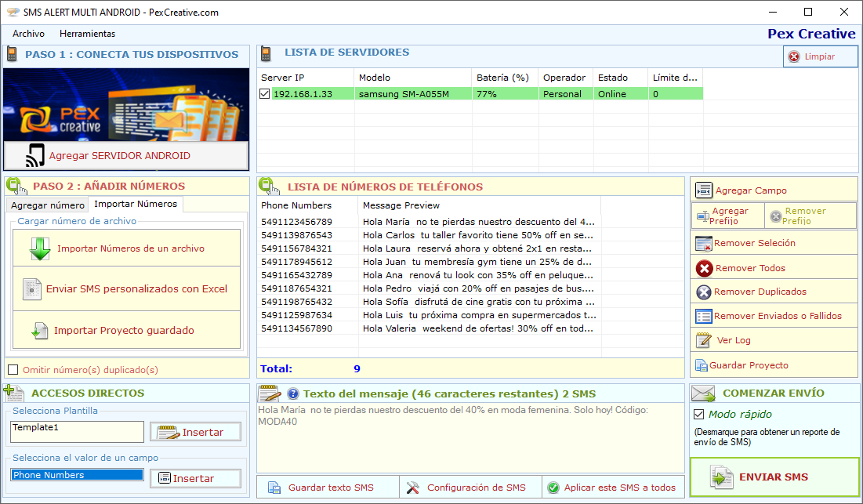The height and width of the screenshot is (504, 863).
Task: Click the Operador column header
Action: pos(566,78)
